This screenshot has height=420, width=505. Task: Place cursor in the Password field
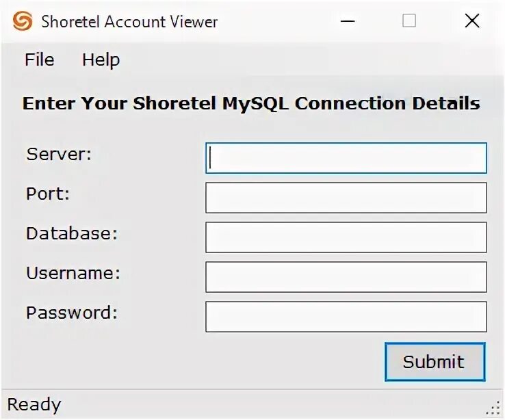tap(346, 317)
